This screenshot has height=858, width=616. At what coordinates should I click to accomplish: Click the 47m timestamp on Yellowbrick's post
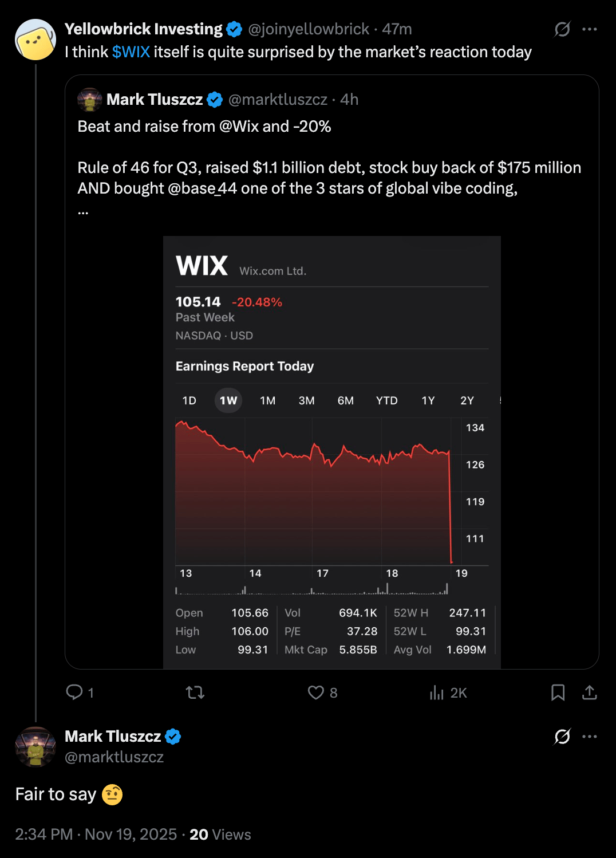tap(397, 29)
